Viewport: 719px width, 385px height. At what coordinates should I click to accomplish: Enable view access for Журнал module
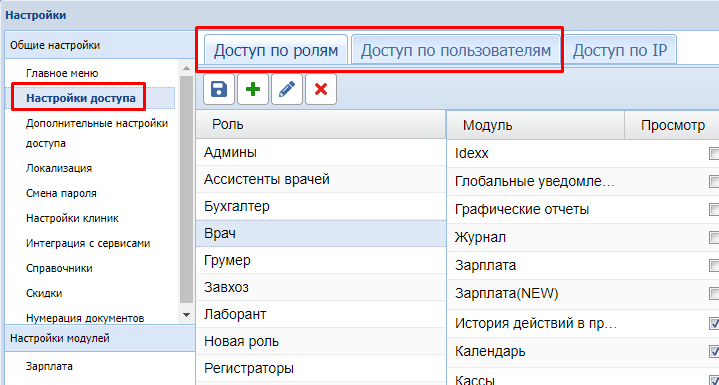click(x=714, y=237)
